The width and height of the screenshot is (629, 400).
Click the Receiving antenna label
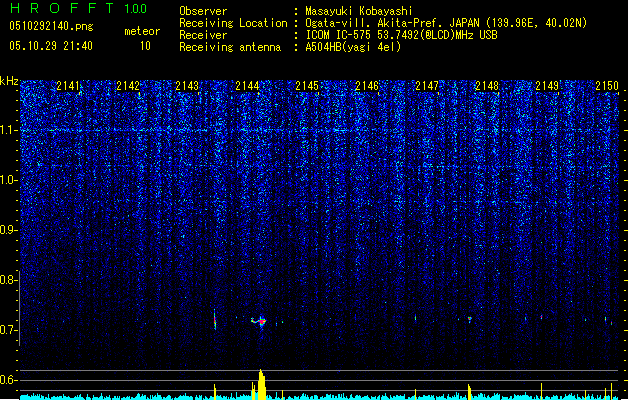pyautogui.click(x=230, y=47)
